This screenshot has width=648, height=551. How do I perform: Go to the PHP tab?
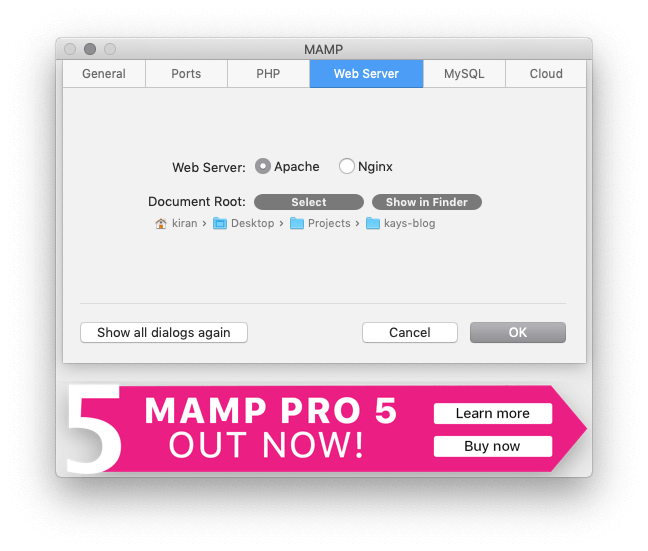click(x=268, y=74)
